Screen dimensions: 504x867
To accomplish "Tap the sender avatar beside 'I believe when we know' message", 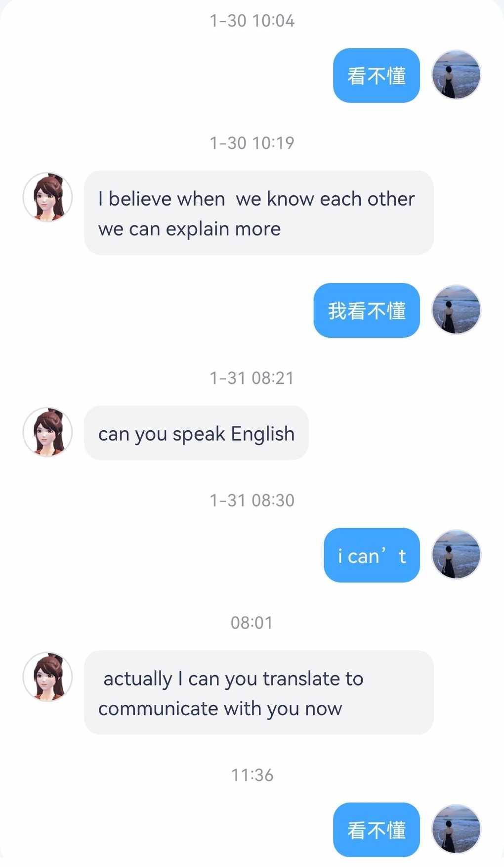I will (48, 197).
